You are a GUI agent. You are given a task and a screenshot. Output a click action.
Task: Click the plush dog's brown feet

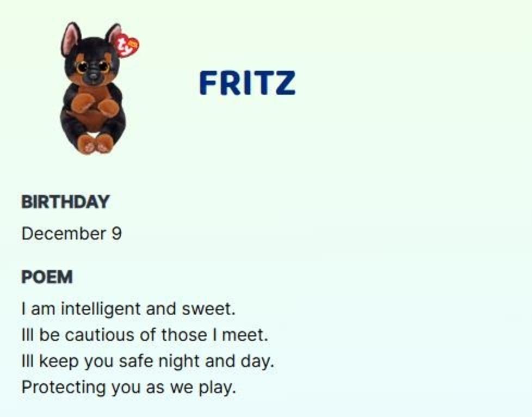tap(95, 144)
